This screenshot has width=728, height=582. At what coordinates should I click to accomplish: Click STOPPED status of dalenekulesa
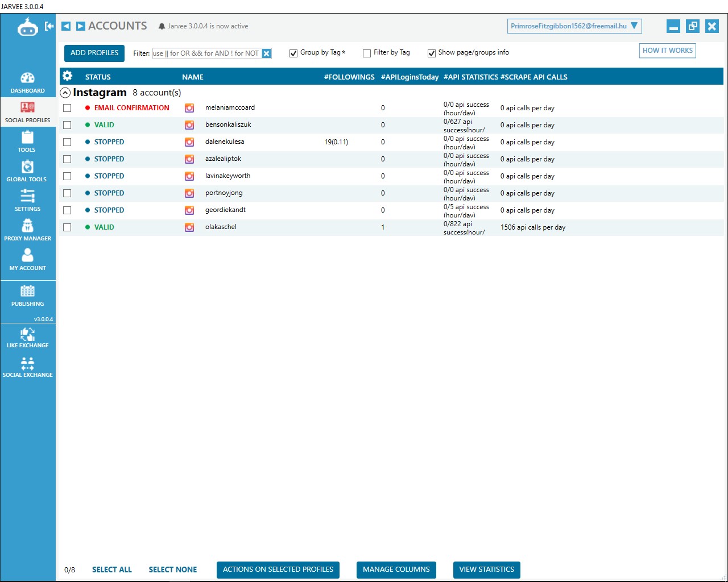click(x=109, y=142)
